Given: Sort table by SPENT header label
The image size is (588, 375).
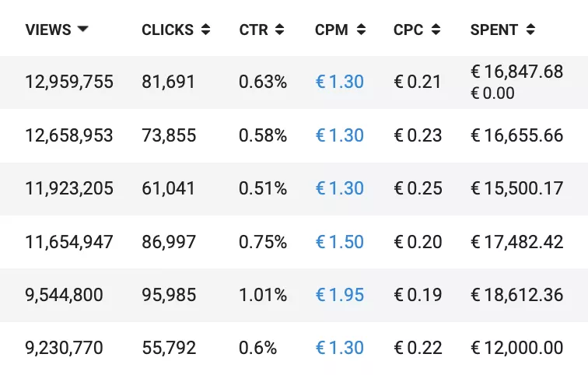Looking at the screenshot, I should (494, 30).
